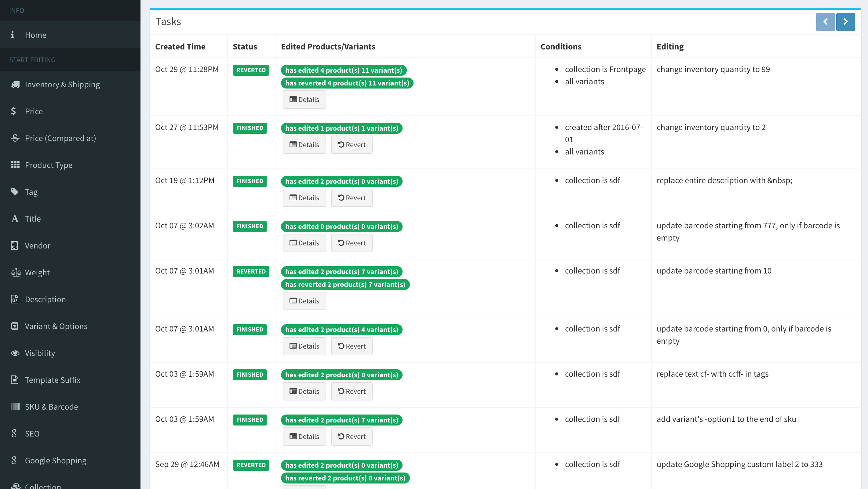
Task: Click the eye icon for Visibility
Action: [x=15, y=353]
